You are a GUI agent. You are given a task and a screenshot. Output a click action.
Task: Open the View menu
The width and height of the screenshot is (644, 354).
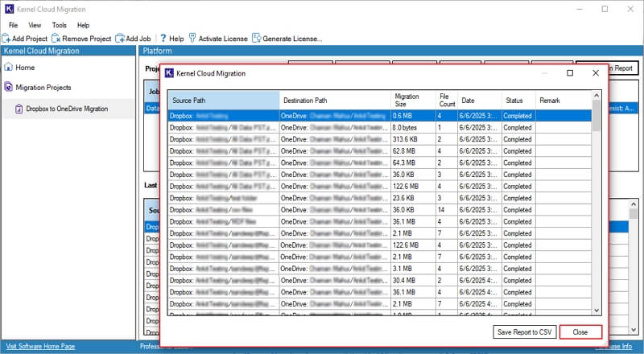pos(35,25)
